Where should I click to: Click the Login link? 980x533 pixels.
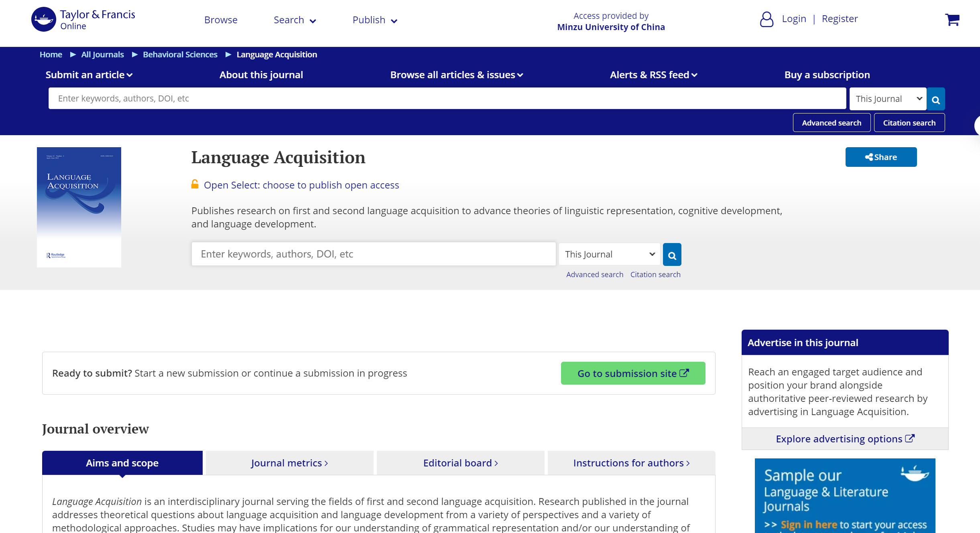(x=794, y=18)
